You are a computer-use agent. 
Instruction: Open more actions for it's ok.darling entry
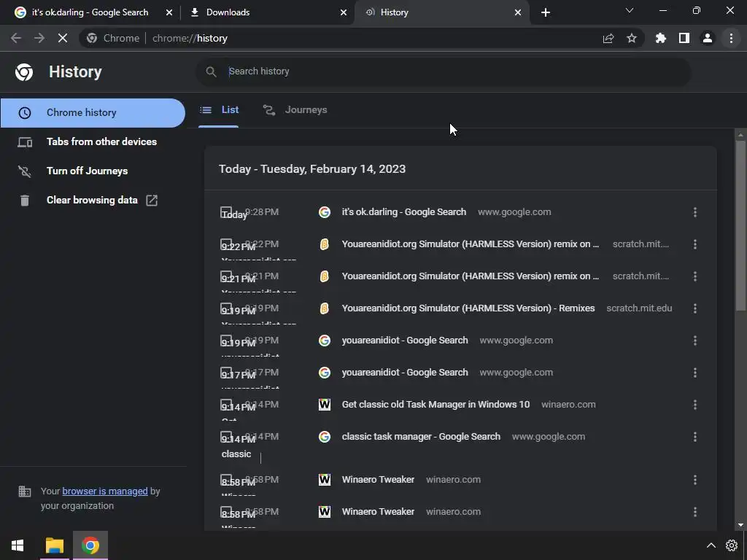point(695,212)
